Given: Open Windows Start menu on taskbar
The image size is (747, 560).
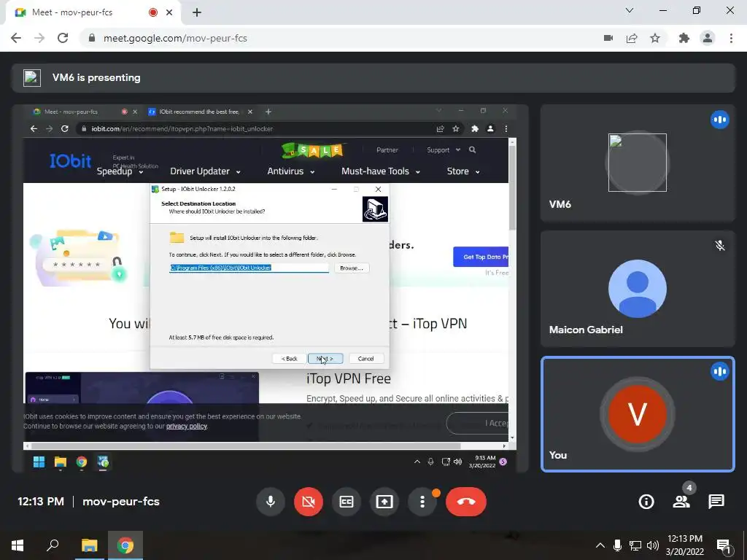Looking at the screenshot, I should click(x=18, y=545).
